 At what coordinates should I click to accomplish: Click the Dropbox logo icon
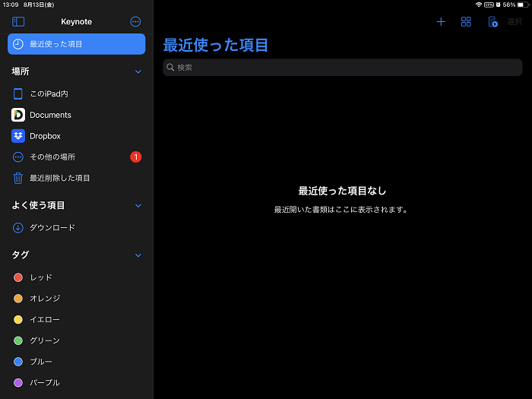coord(18,136)
